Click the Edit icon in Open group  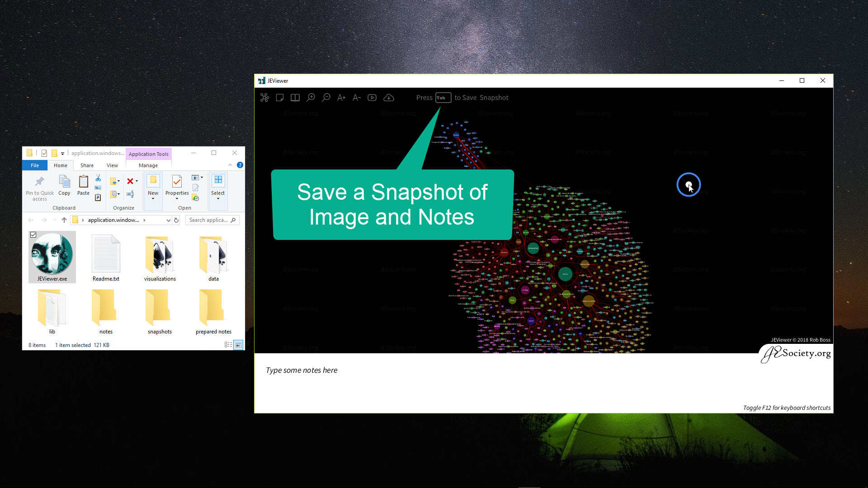coord(196,188)
